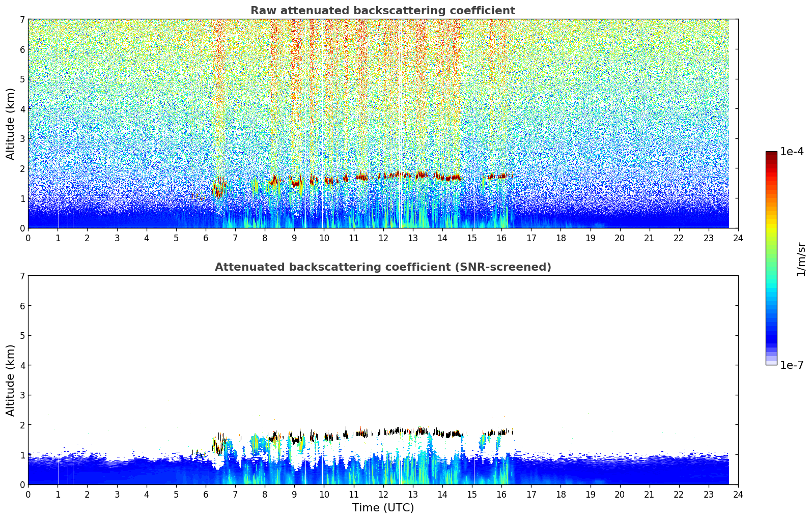This screenshot has width=812, height=519.
Task: Click the "1/m/sr" colorbar unit label
Action: click(801, 259)
